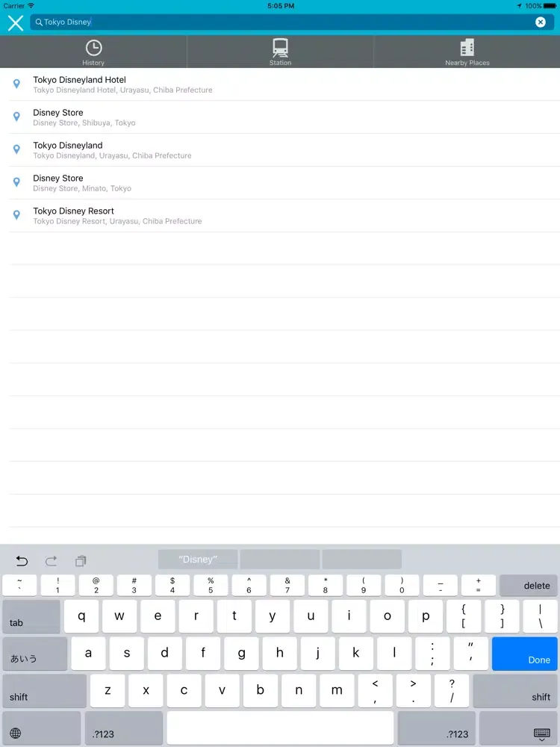The height and width of the screenshot is (747, 560).
Task: Tap the delete key
Action: (528, 586)
